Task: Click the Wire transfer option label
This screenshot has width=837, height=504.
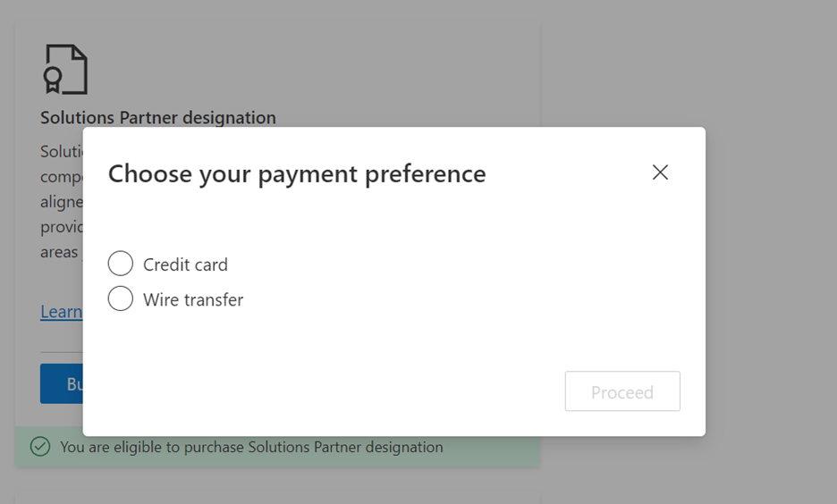Action: 193,300
